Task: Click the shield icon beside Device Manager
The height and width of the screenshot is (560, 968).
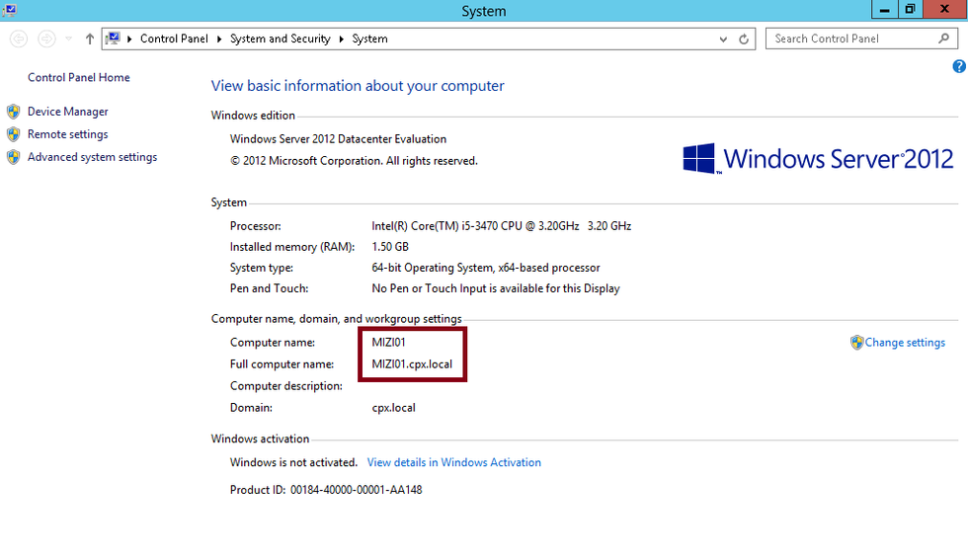Action: pyautogui.click(x=14, y=112)
